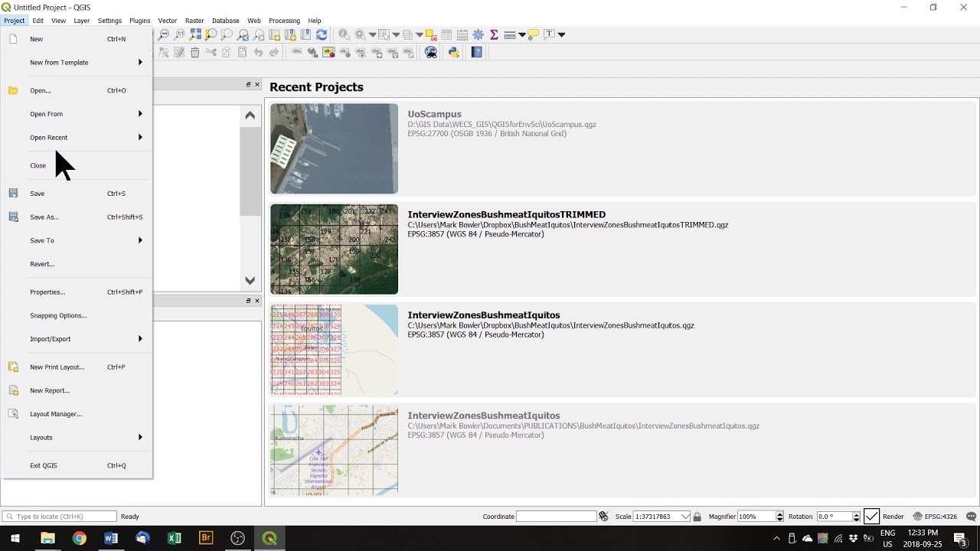The height and width of the screenshot is (551, 980).
Task: Click the upper panel scroll-down arrow
Action: pyautogui.click(x=250, y=281)
